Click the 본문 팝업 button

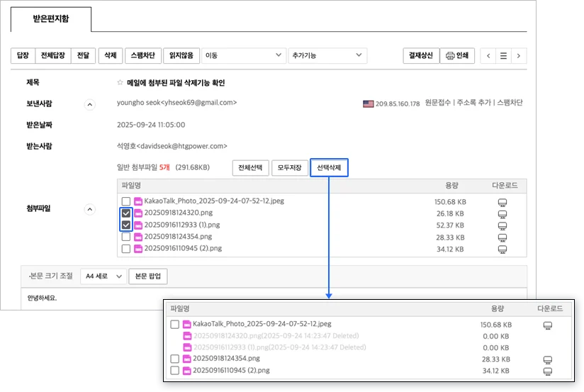[147, 276]
